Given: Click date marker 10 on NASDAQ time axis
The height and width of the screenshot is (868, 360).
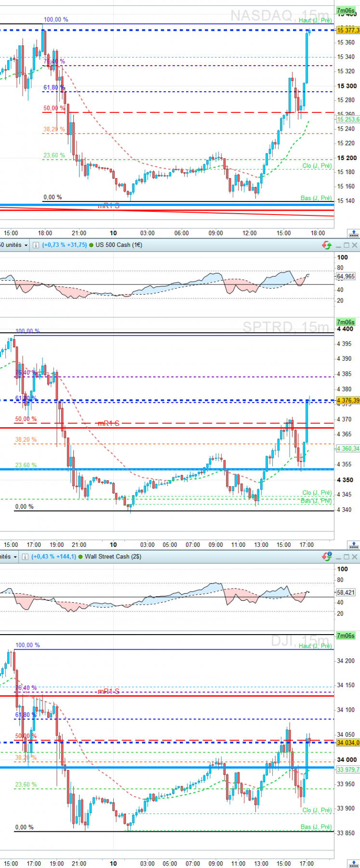Looking at the screenshot, I should point(113,233).
